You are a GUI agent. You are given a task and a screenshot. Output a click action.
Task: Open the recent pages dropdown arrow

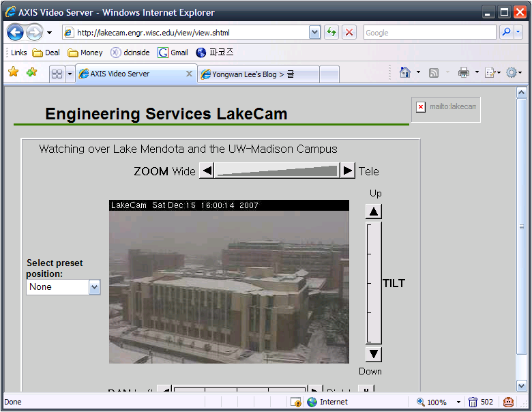[x=50, y=33]
